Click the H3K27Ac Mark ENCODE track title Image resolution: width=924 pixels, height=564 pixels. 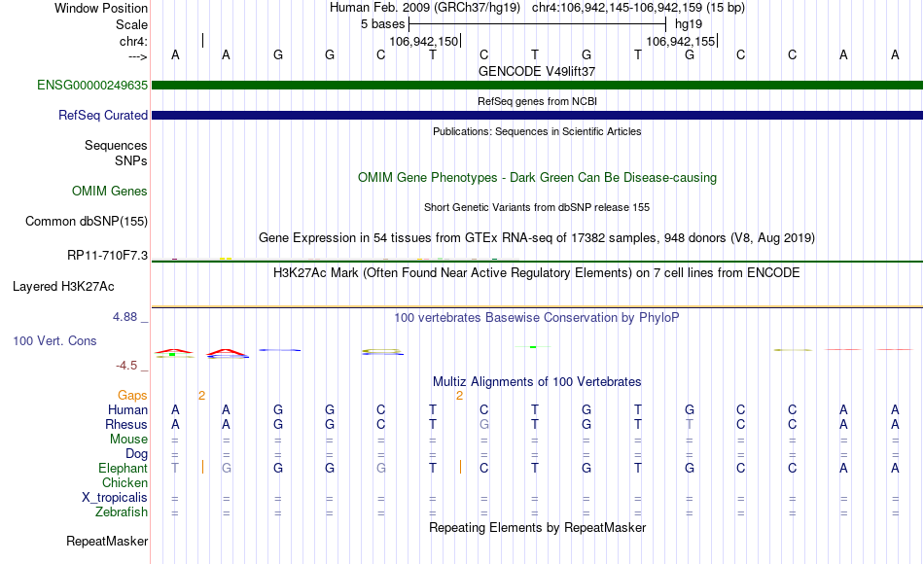pyautogui.click(x=537, y=273)
